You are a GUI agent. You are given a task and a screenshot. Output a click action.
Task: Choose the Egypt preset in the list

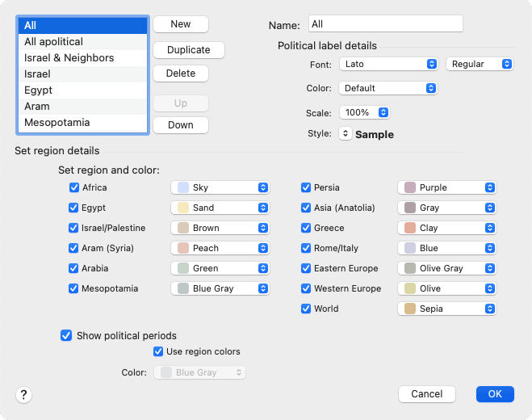click(39, 90)
